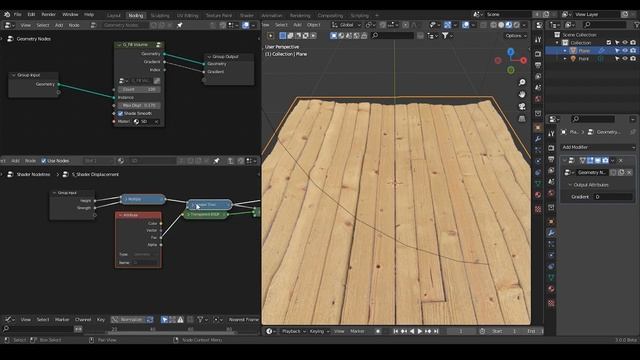Collapse the Output Attributes panel
Screen dimensions: 640x360
[570, 185]
